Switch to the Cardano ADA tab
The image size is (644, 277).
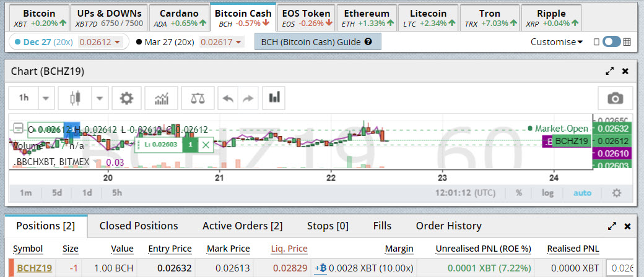click(179, 18)
